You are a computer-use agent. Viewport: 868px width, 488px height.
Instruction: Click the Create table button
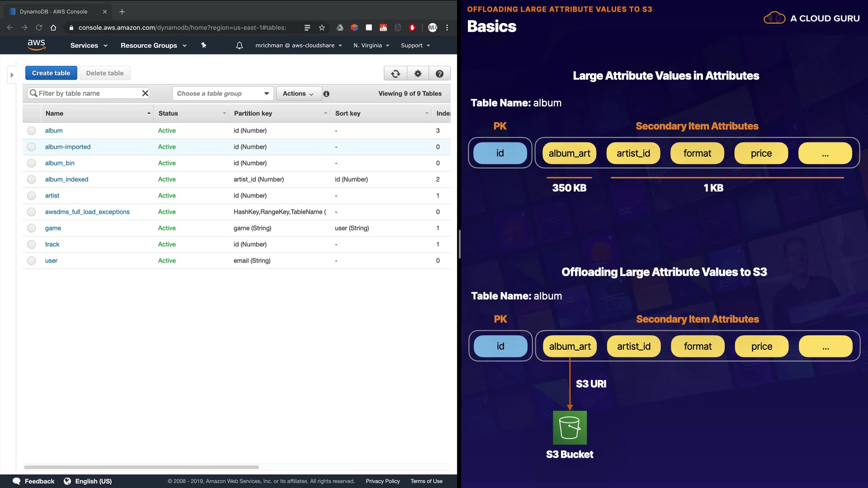[x=51, y=73]
